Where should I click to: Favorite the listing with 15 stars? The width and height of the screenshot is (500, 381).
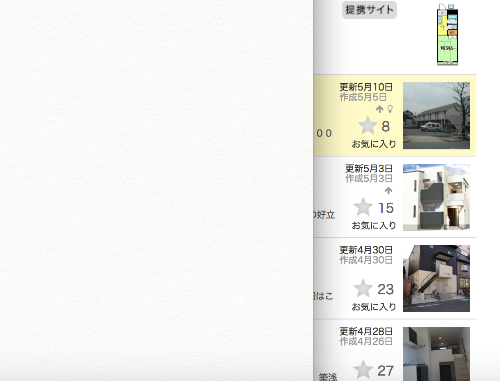click(363, 207)
